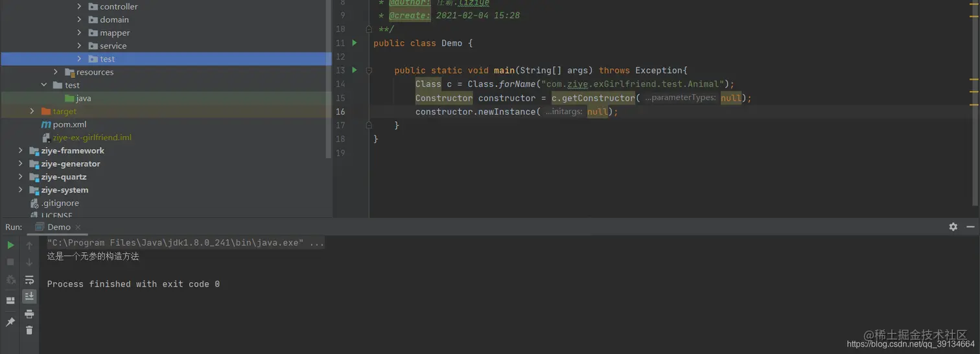Close the Demo run tab
Screen dimensions: 980x354
(78, 227)
